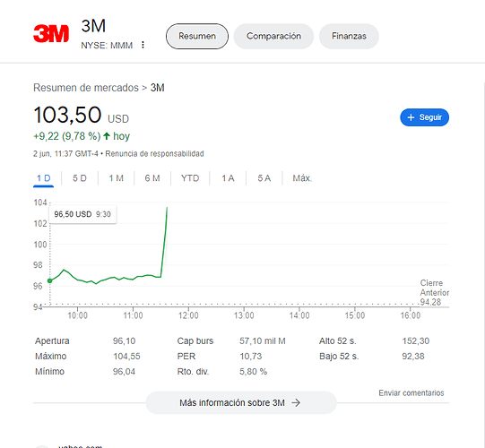Show the 5 D chart range
This screenshot has width=485, height=448.
pyautogui.click(x=80, y=178)
